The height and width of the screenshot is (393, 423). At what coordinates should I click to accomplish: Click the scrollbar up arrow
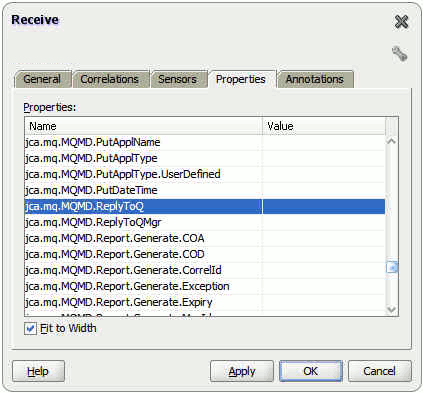coord(391,142)
